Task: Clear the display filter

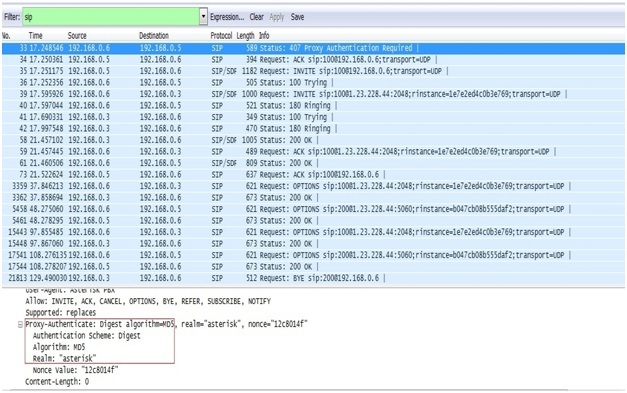Action: pos(256,17)
